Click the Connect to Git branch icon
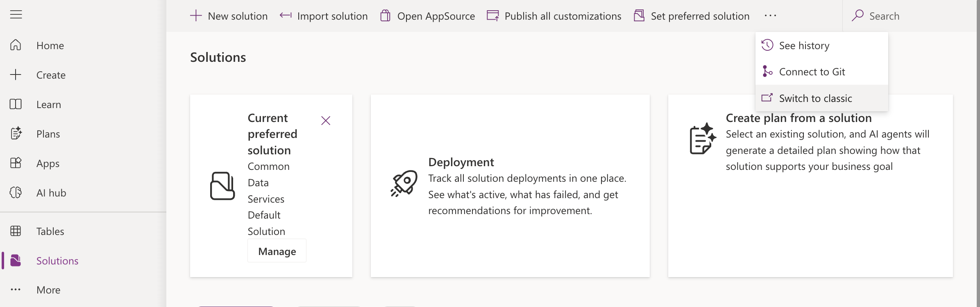Screen dimensions: 980x307 pyautogui.click(x=767, y=71)
